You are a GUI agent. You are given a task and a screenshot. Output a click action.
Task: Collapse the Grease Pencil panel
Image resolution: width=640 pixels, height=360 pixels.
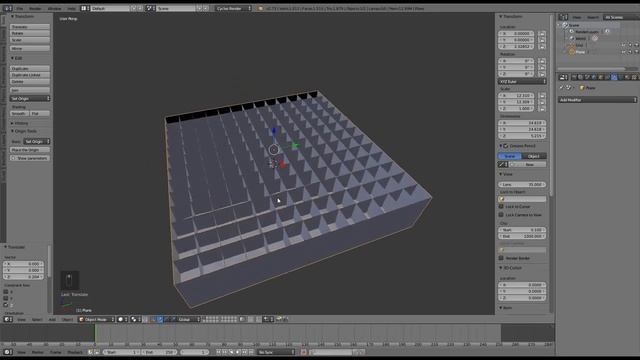pos(501,146)
